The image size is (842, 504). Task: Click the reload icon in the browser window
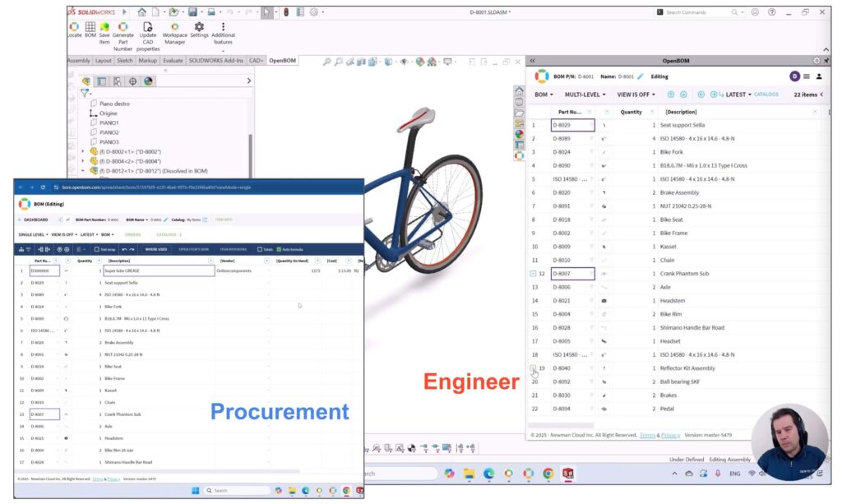click(x=43, y=187)
